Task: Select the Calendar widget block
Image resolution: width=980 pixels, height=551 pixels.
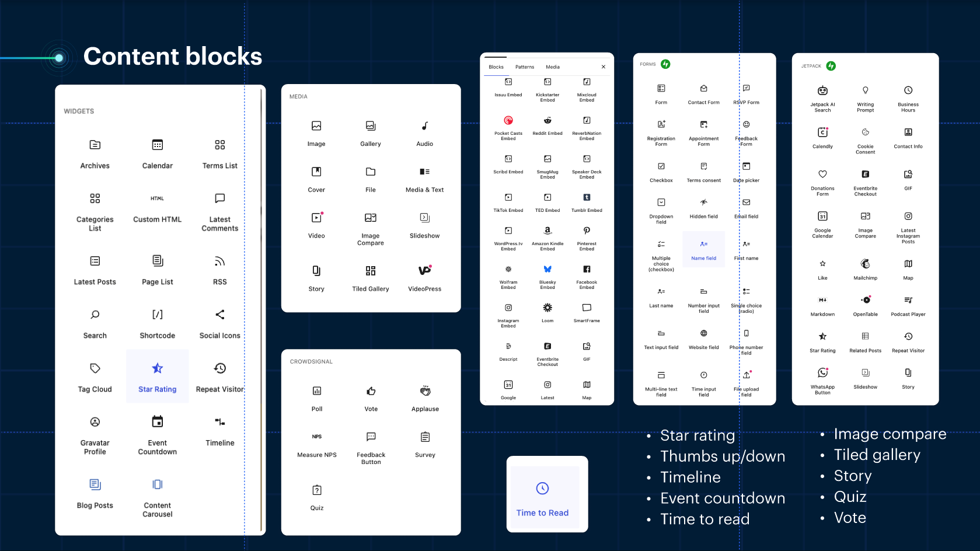Action: click(158, 154)
